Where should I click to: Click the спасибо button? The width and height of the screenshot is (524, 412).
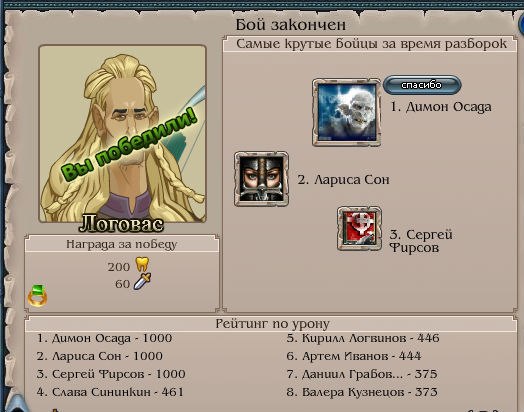pyautogui.click(x=422, y=85)
